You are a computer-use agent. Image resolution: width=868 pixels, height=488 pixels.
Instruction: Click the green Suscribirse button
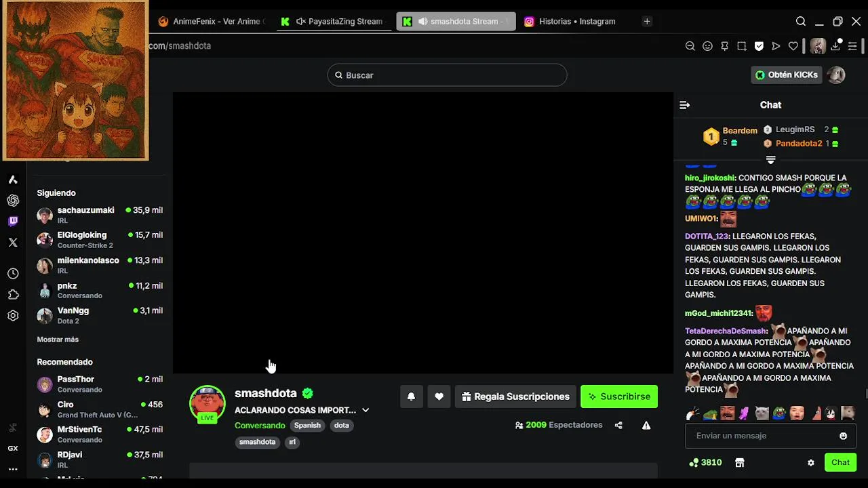click(x=619, y=396)
